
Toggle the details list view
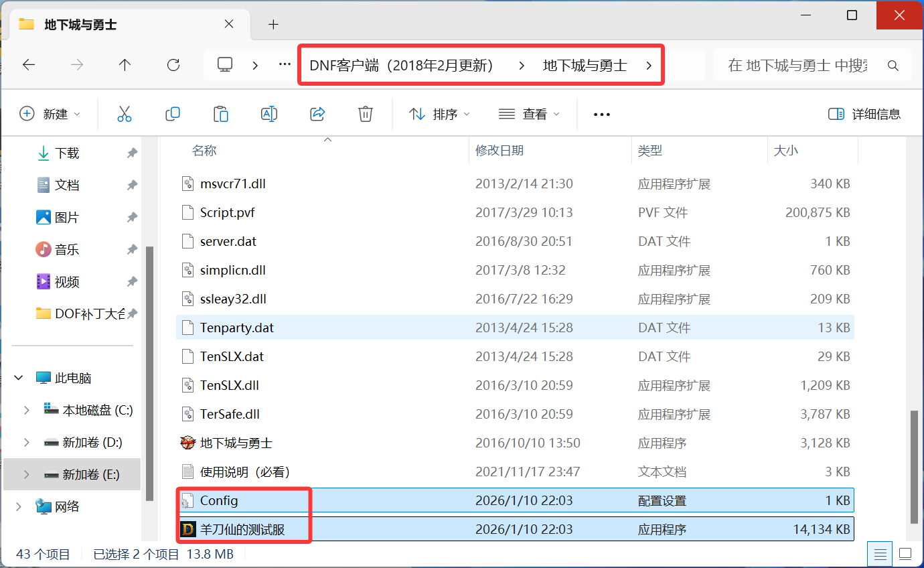880,553
